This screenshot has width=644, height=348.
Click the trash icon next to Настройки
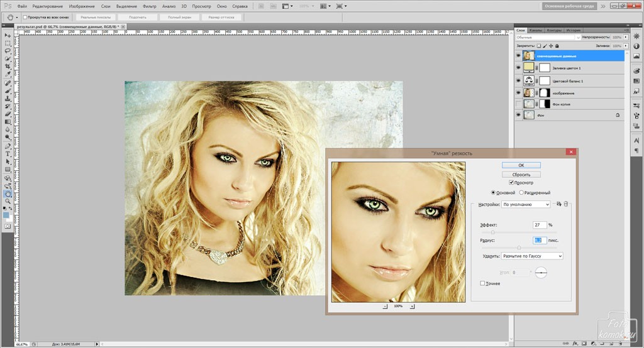click(x=565, y=204)
